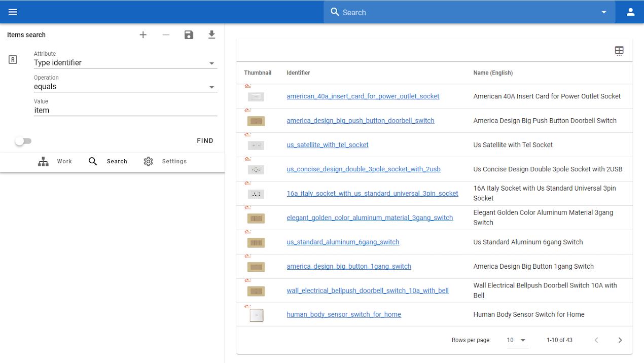Screen dimensions: 644x363
Task: Click the Value input field containing item
Action: 125,111
